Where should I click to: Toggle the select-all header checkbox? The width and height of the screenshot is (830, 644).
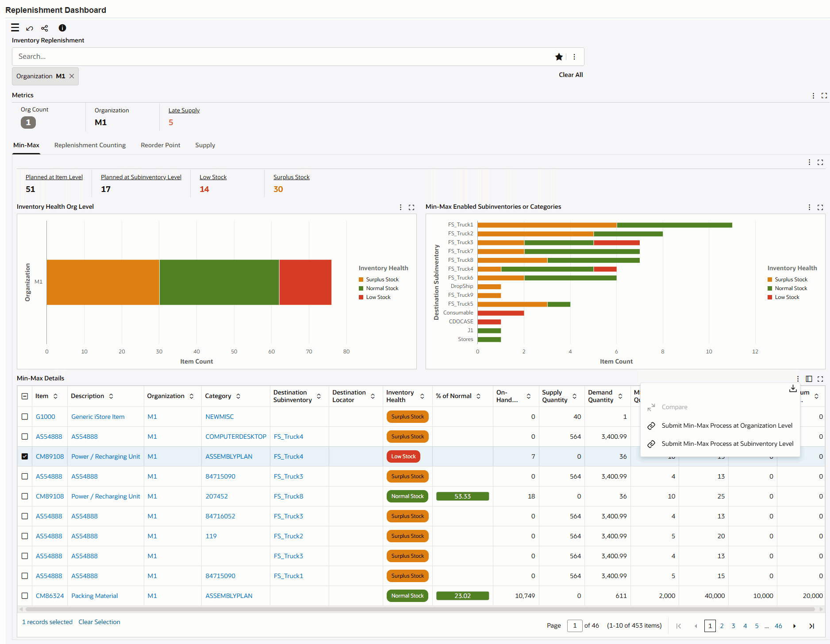(x=25, y=396)
